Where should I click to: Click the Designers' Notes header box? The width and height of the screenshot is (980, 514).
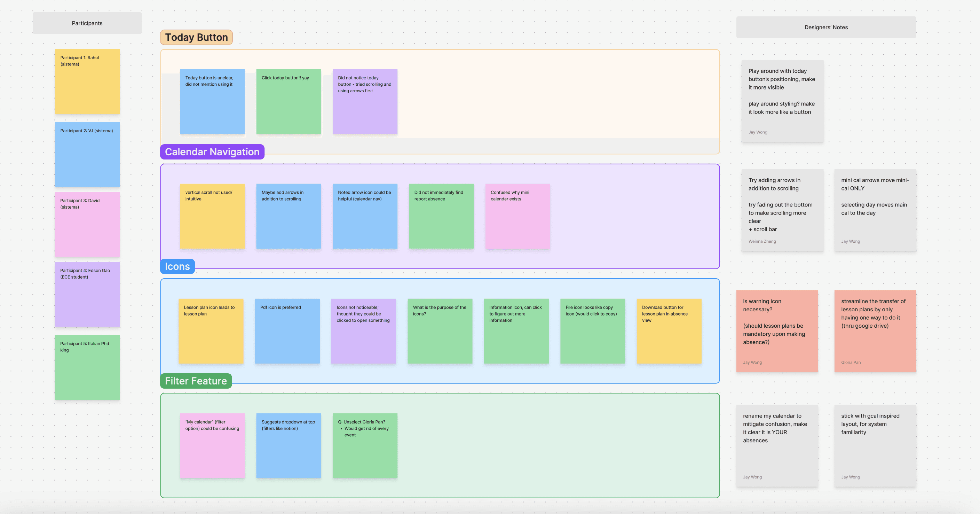click(x=826, y=28)
